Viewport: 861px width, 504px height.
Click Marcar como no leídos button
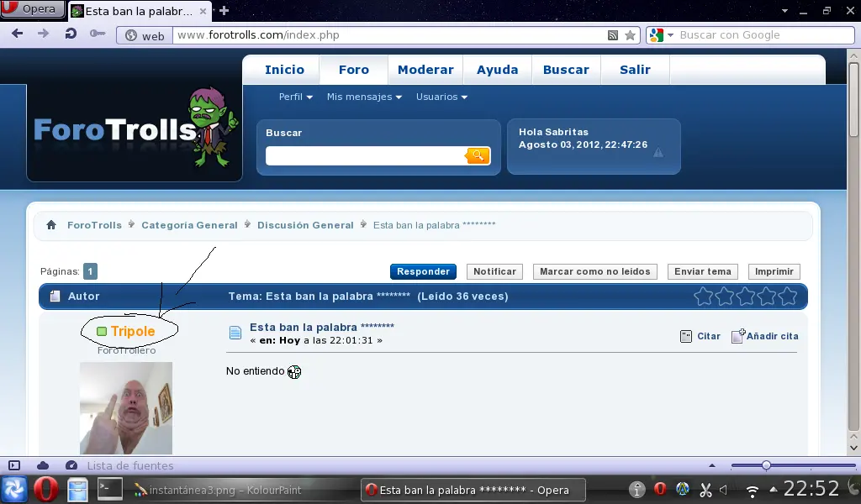point(594,271)
